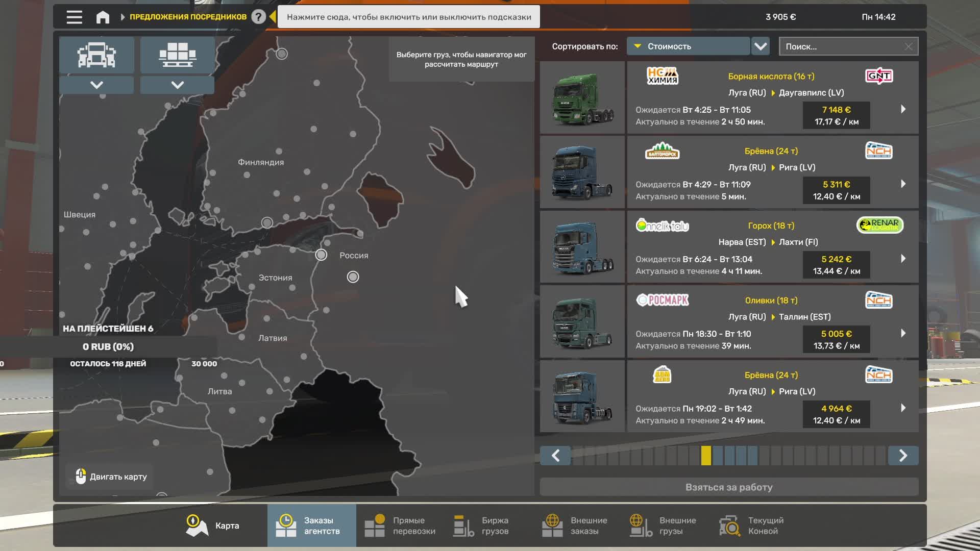The height and width of the screenshot is (551, 980).
Task: Go to previous page of offers
Action: tap(555, 456)
